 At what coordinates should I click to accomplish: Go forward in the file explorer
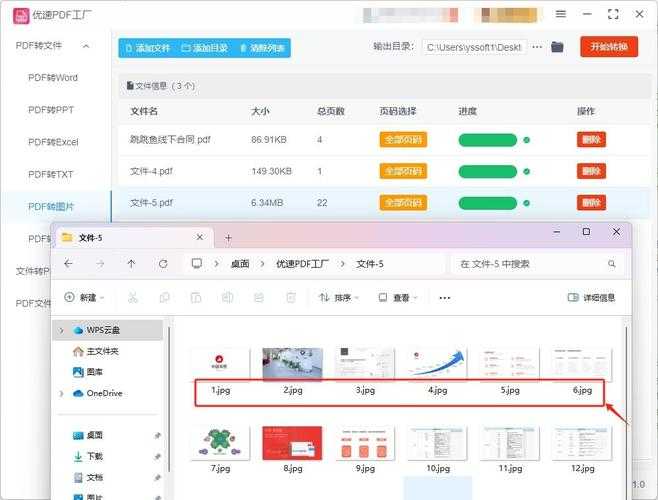(100, 264)
